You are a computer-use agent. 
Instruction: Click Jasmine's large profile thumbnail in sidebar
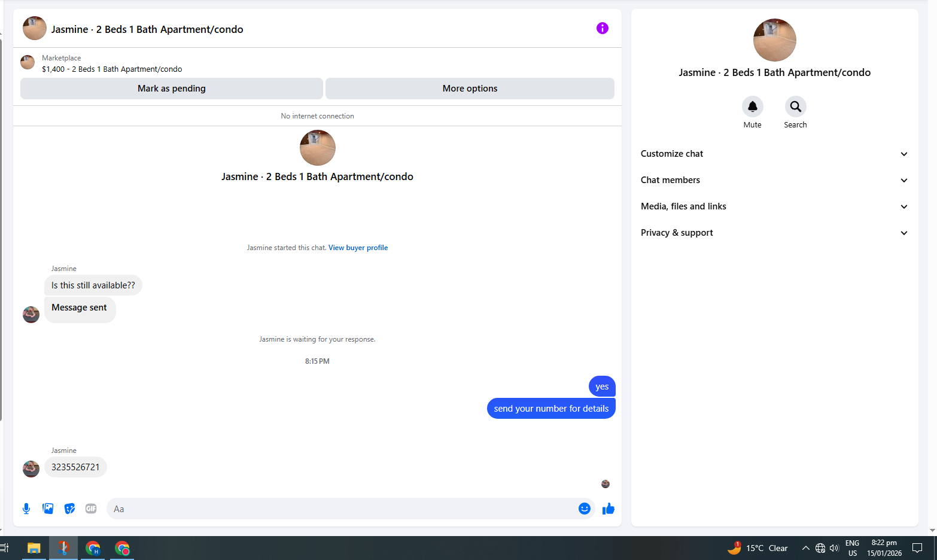point(774,40)
